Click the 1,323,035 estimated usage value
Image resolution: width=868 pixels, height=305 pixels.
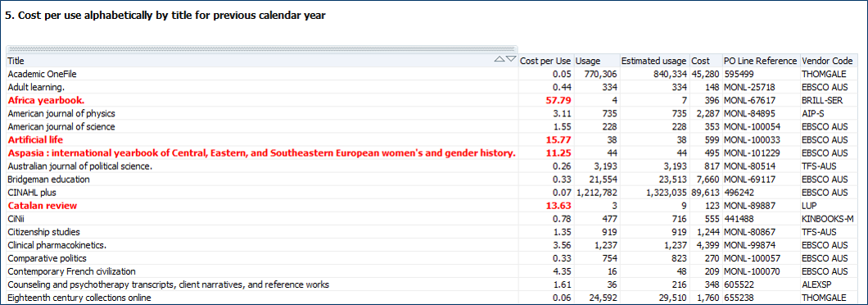click(667, 193)
